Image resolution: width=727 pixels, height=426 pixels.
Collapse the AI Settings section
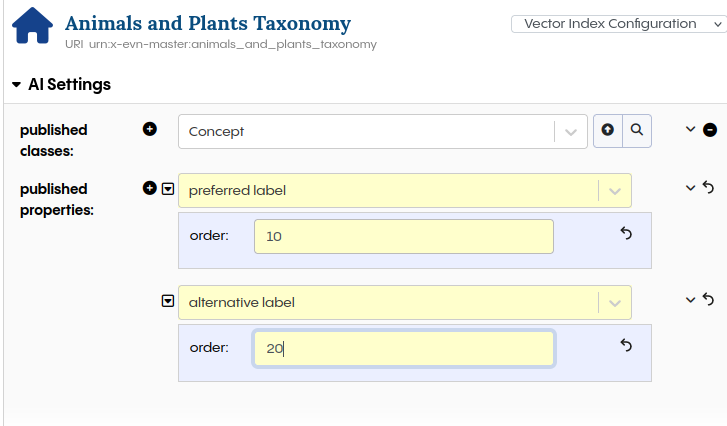[x=16, y=86]
